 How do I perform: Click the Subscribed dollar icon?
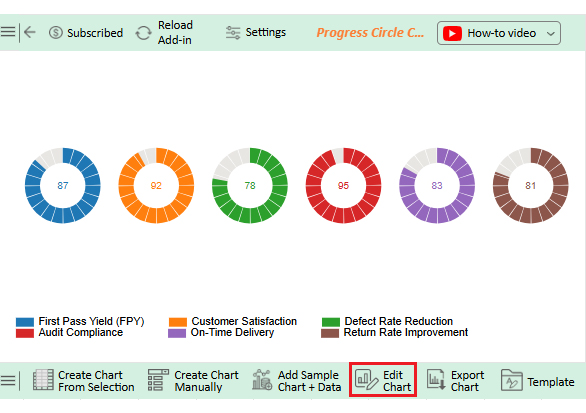[x=56, y=33]
